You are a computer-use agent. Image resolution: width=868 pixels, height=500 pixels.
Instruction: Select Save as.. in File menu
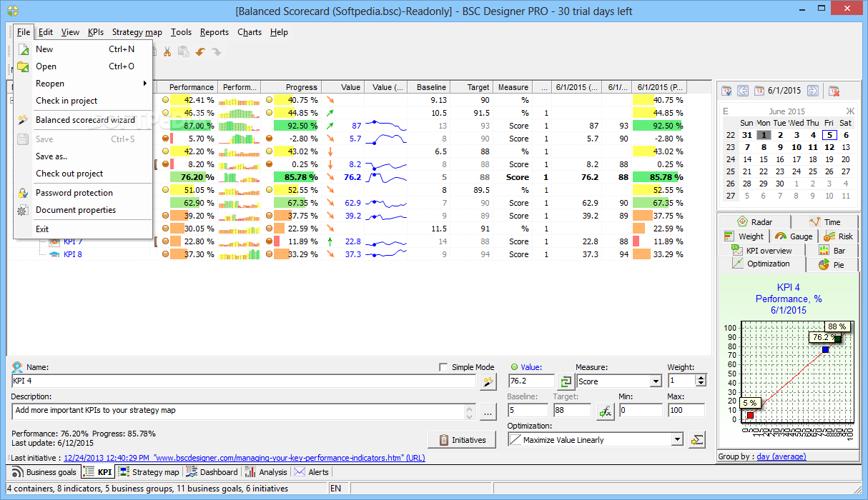tap(84, 156)
